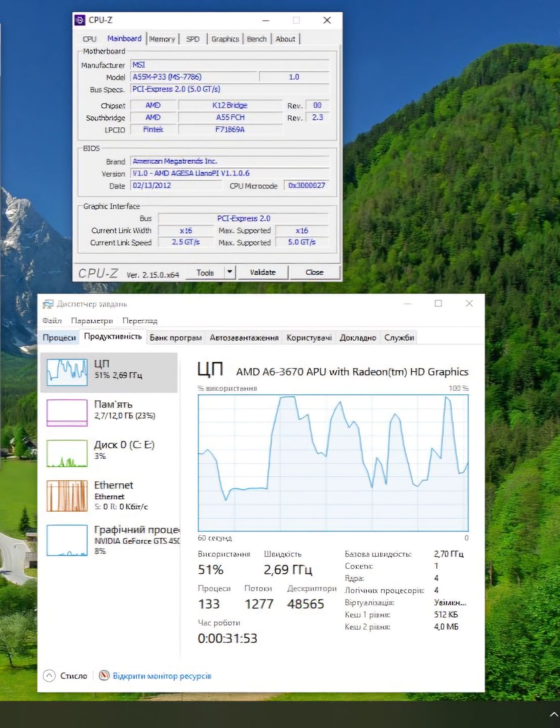Click the CPU Microcode value field

pos(307,186)
